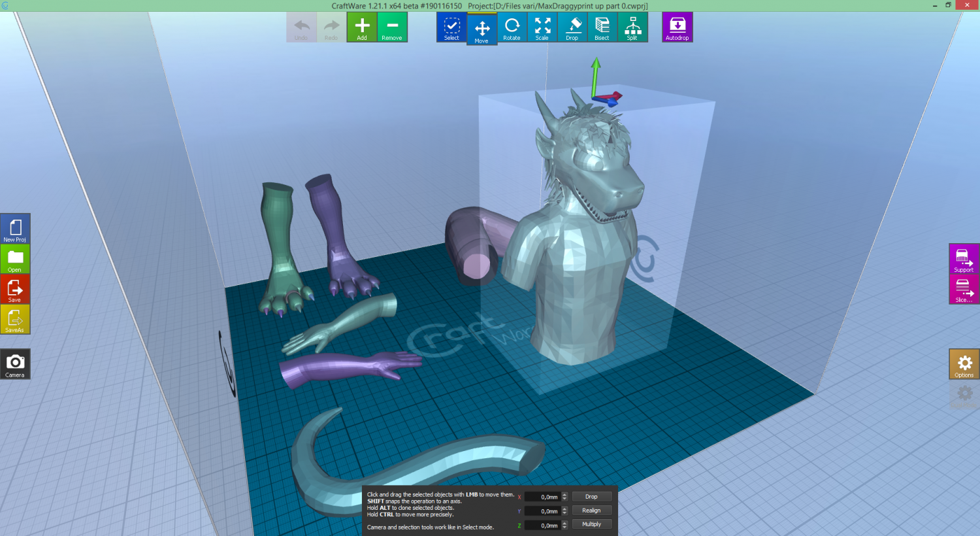Open the Support generation view
Screen dimensions: 980x536
(x=964, y=260)
